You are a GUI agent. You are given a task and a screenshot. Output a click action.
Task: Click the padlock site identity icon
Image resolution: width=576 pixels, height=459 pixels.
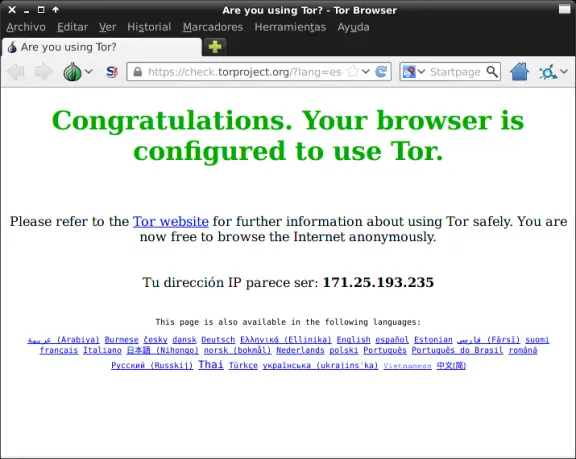click(138, 71)
